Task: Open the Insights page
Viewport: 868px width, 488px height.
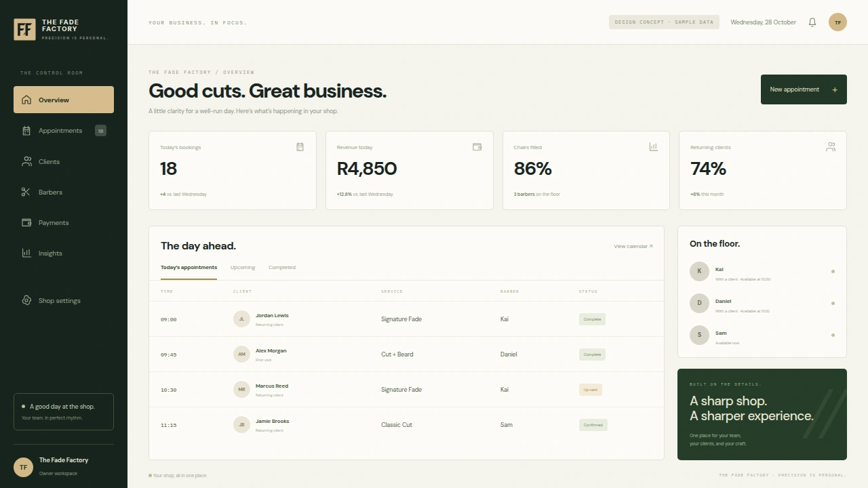Action: (64, 253)
